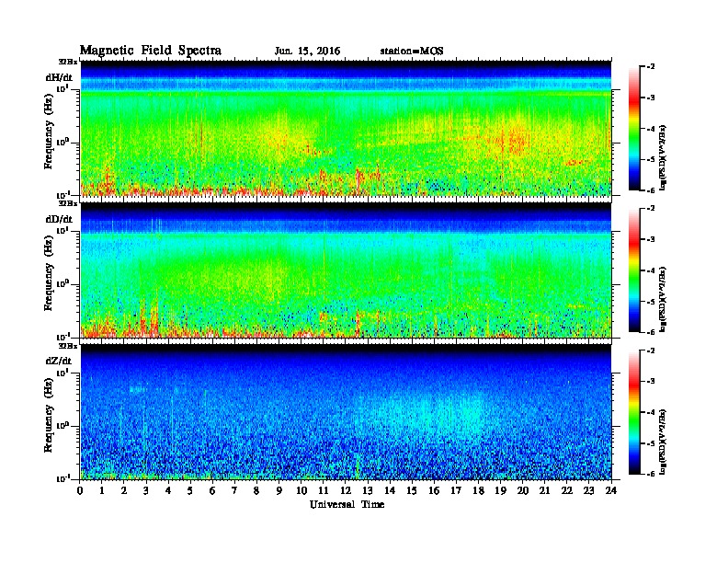This screenshot has width=728, height=563.
Task: Click hour tick label "15" on time axis
Action: (x=413, y=491)
